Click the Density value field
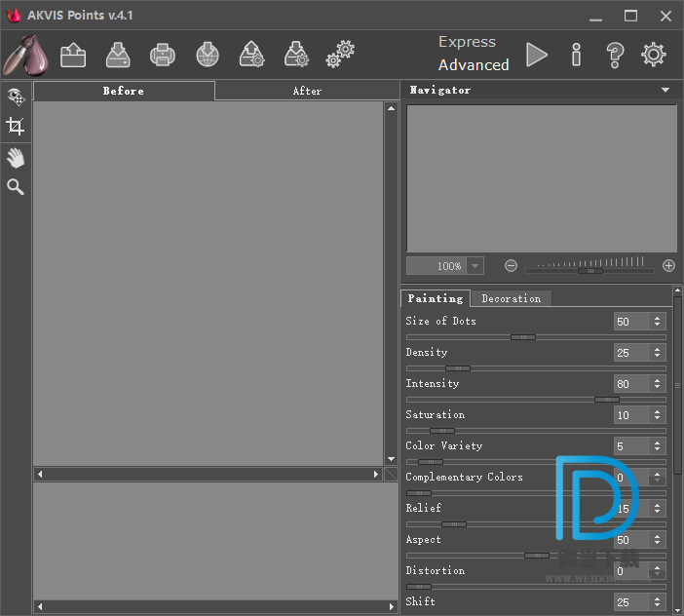The image size is (684, 616). [x=631, y=353]
